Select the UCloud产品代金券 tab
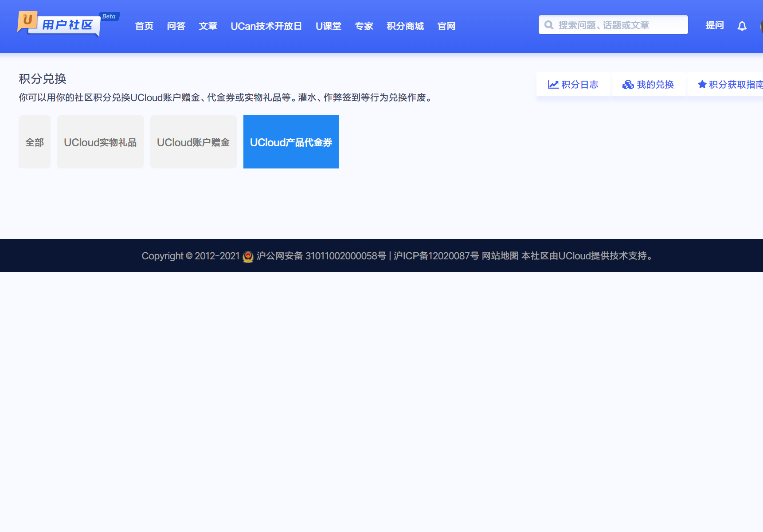Viewport: 763px width, 532px height. tap(291, 142)
